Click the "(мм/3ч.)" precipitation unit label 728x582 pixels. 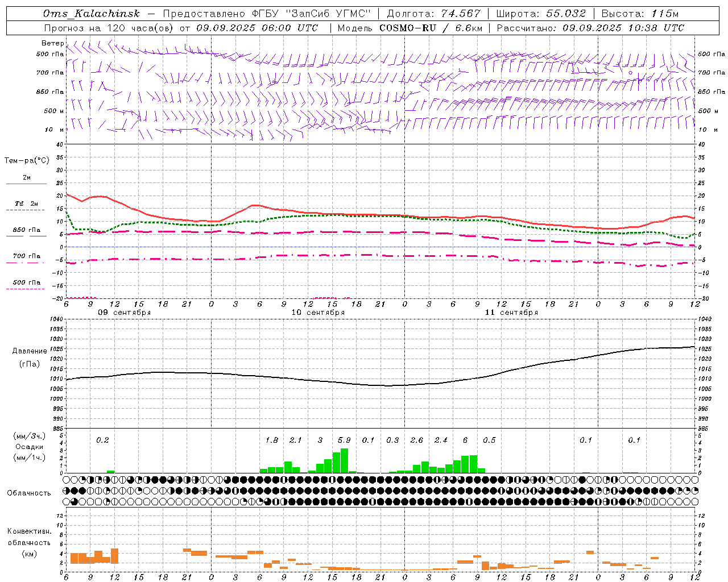tap(30, 436)
